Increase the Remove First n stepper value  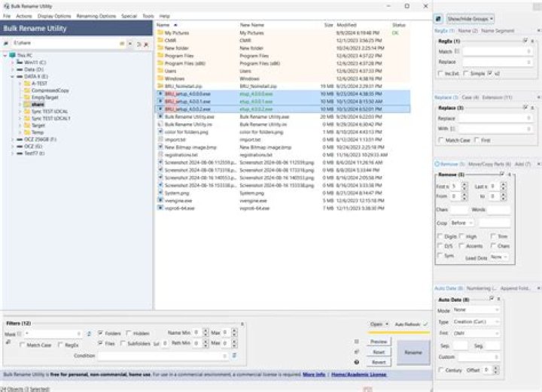pos(464,184)
